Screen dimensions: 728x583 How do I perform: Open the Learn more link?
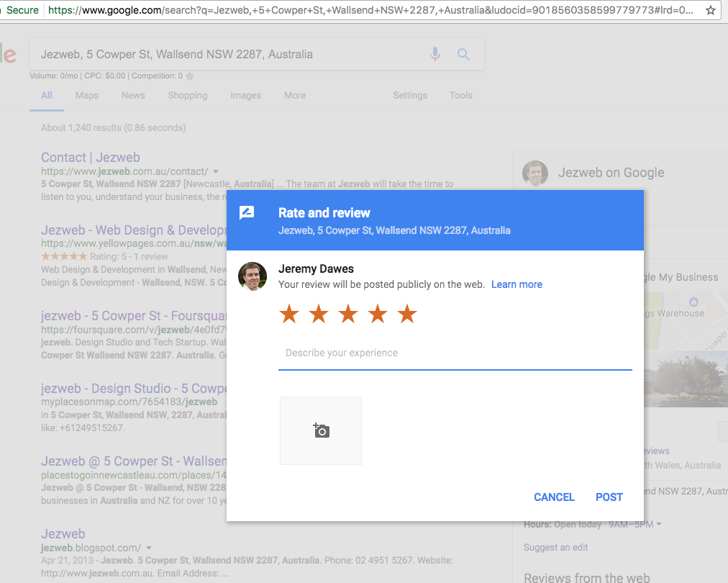517,284
